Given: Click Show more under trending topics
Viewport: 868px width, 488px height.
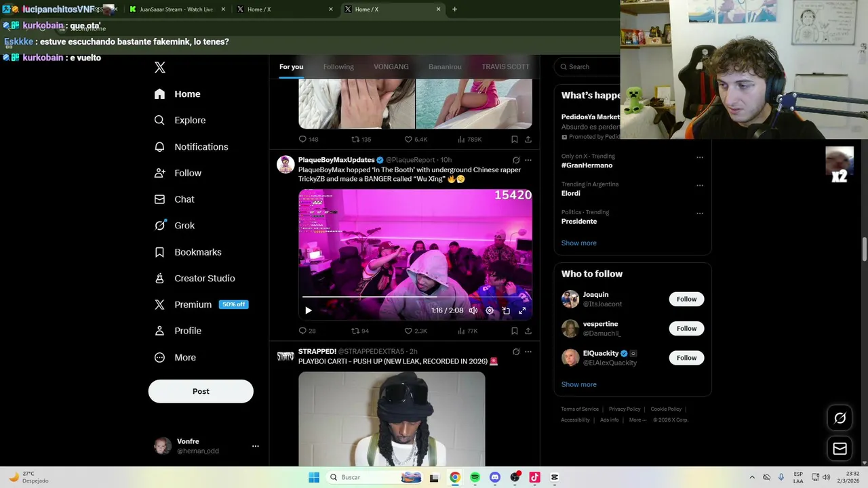Looking at the screenshot, I should tap(578, 243).
